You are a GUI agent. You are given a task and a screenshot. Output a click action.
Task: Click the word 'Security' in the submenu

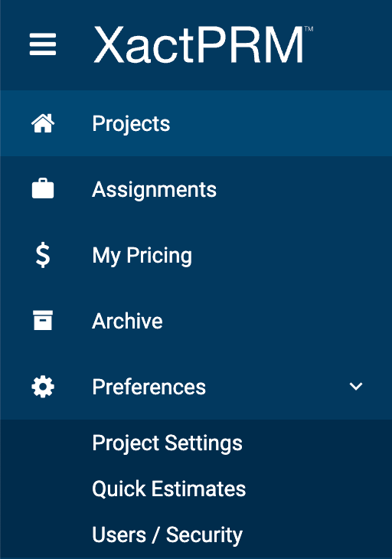(x=204, y=535)
